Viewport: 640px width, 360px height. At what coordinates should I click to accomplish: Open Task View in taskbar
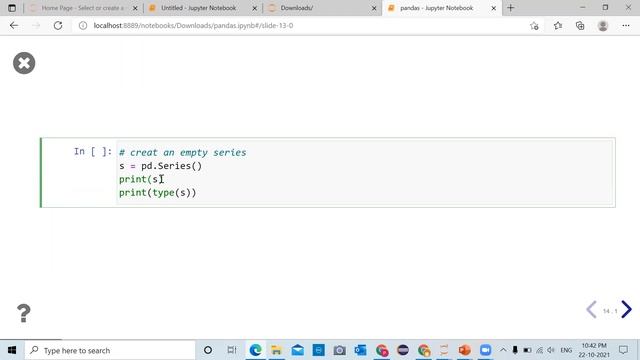click(x=232, y=350)
